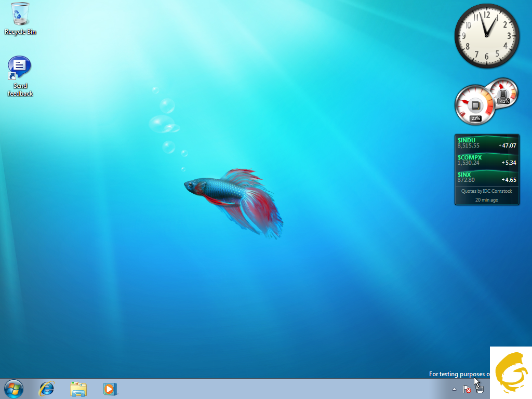Viewport: 532px width, 399px height.
Task: Click the 20 min ago update label
Action: (487, 200)
